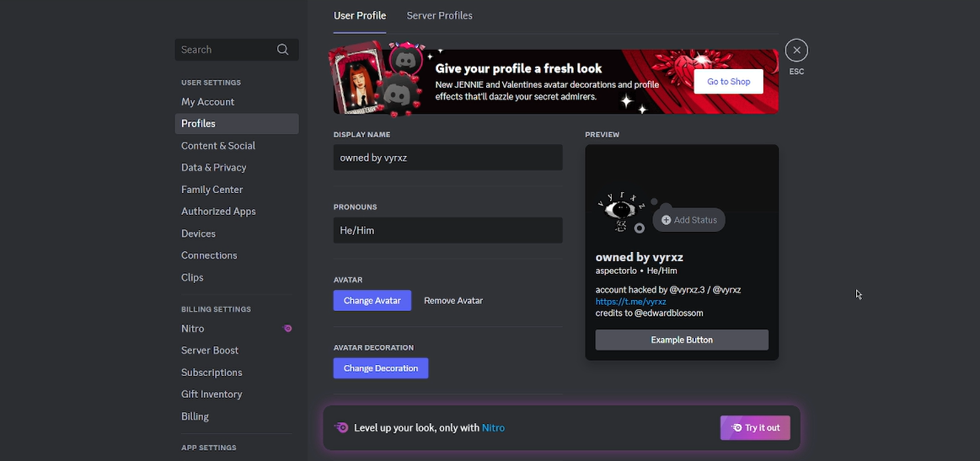
Task: Go to Data & Privacy section
Action: click(x=214, y=168)
